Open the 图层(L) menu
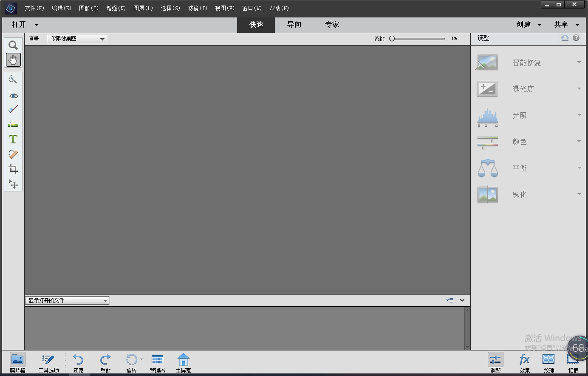Viewport: 588px width, 376px height. click(x=143, y=8)
